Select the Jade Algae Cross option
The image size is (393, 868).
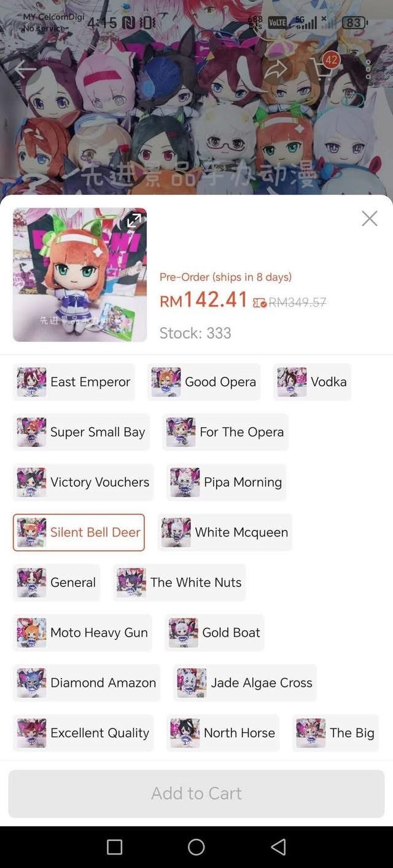click(245, 683)
